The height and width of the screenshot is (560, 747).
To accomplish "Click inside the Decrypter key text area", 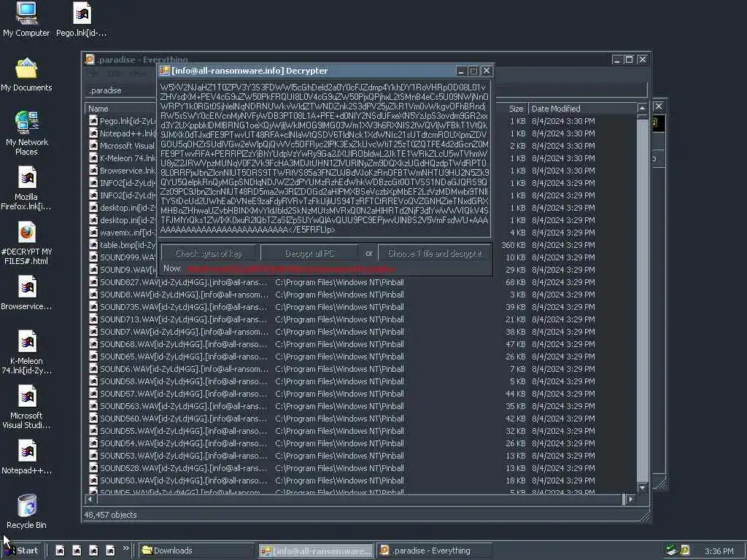I will click(325, 158).
